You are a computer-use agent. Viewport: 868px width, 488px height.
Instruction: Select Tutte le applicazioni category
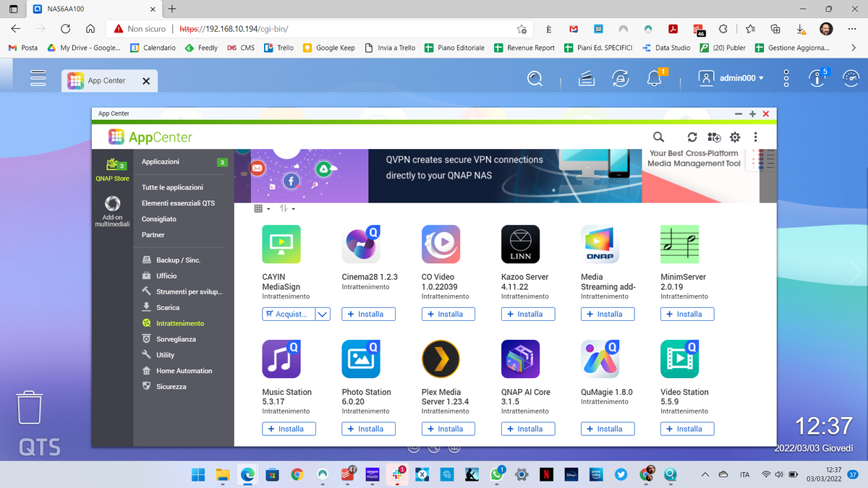(172, 187)
